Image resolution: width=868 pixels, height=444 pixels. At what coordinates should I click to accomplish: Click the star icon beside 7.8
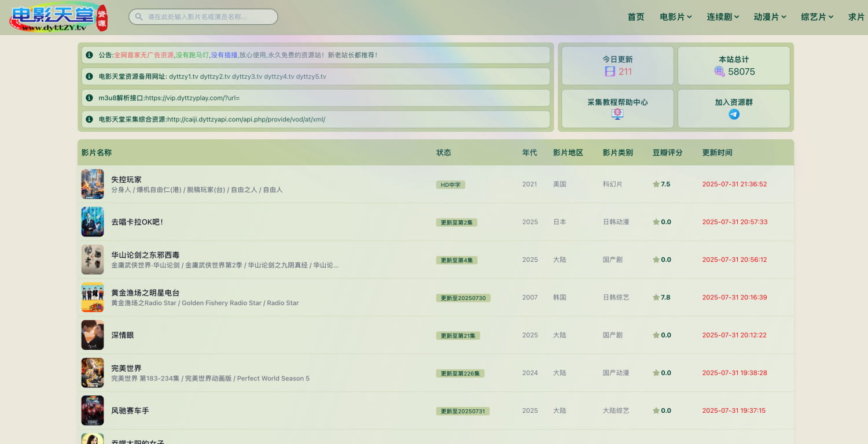point(656,297)
